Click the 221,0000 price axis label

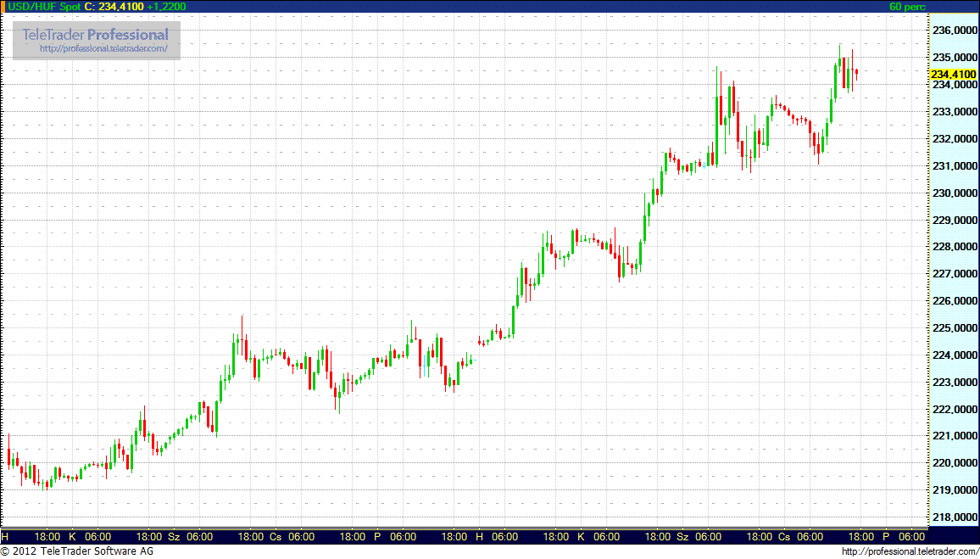pyautogui.click(x=955, y=437)
